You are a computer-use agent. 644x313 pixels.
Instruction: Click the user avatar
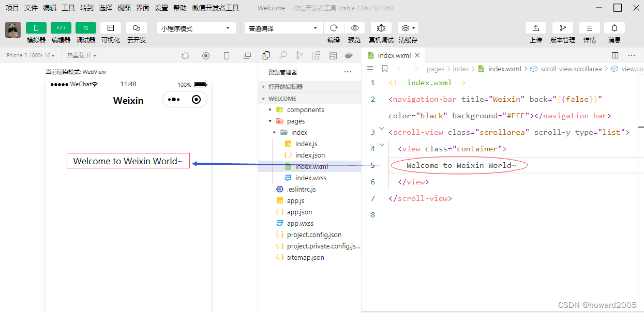13,30
